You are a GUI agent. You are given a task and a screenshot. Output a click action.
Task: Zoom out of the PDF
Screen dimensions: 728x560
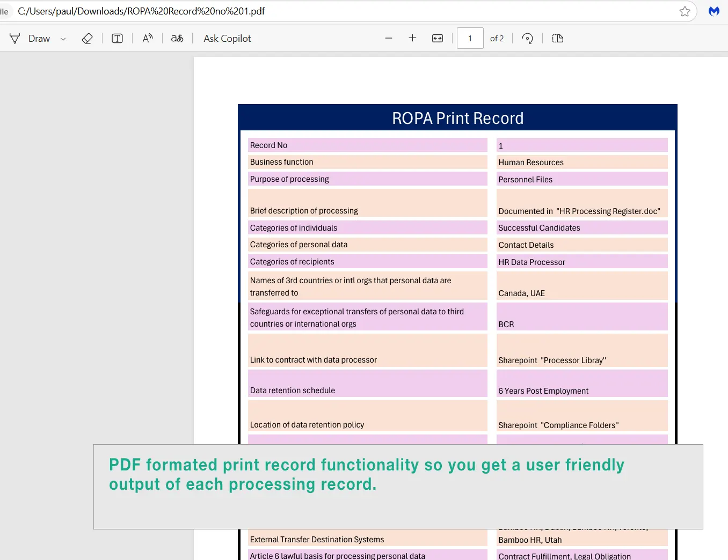click(388, 38)
